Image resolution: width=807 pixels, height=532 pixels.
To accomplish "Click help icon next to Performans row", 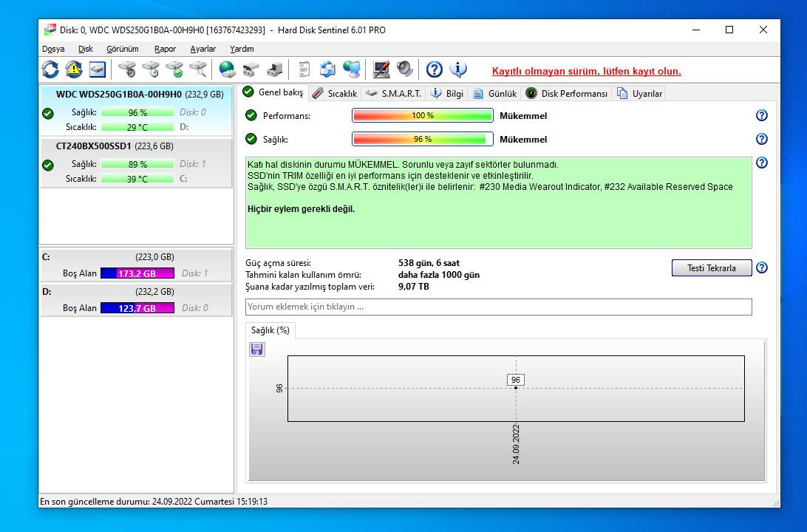I will click(762, 115).
